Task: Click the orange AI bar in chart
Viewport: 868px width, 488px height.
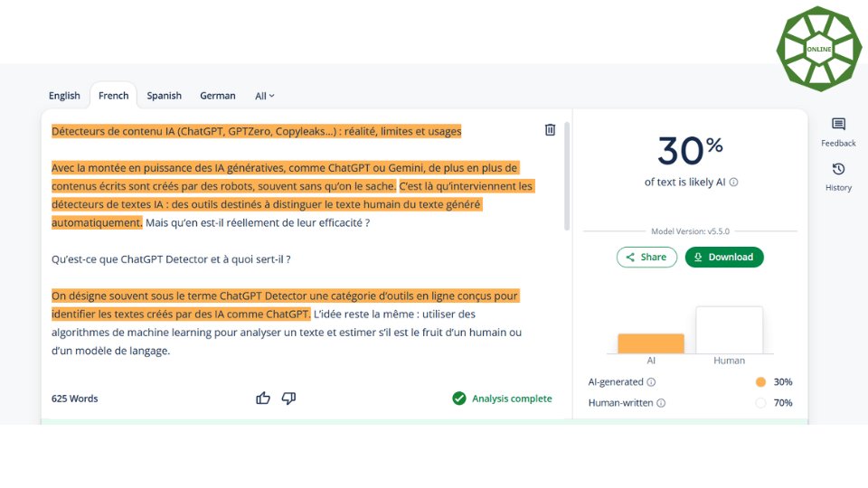Action: pos(651,343)
